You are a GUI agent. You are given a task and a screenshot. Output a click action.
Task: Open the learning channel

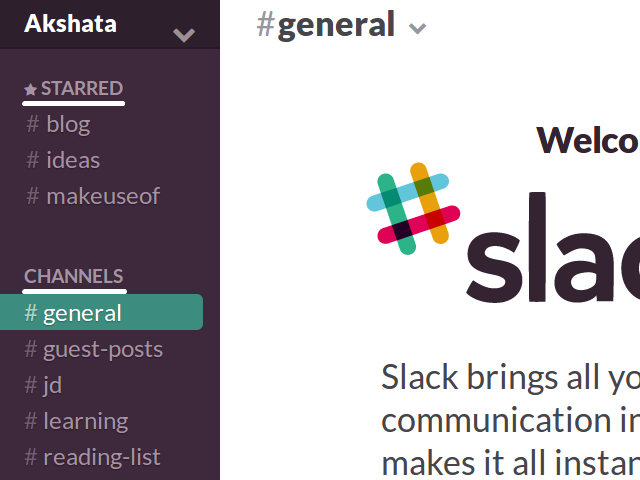[85, 421]
